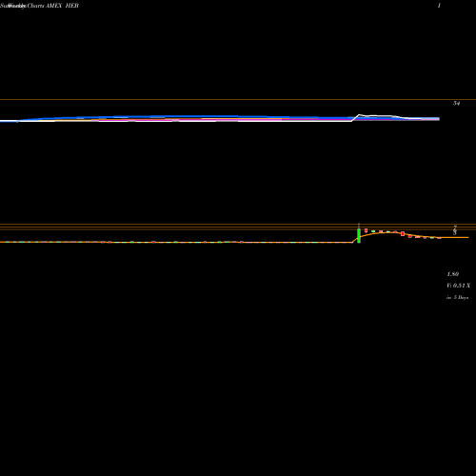Click the '1.80' price label

point(452,274)
